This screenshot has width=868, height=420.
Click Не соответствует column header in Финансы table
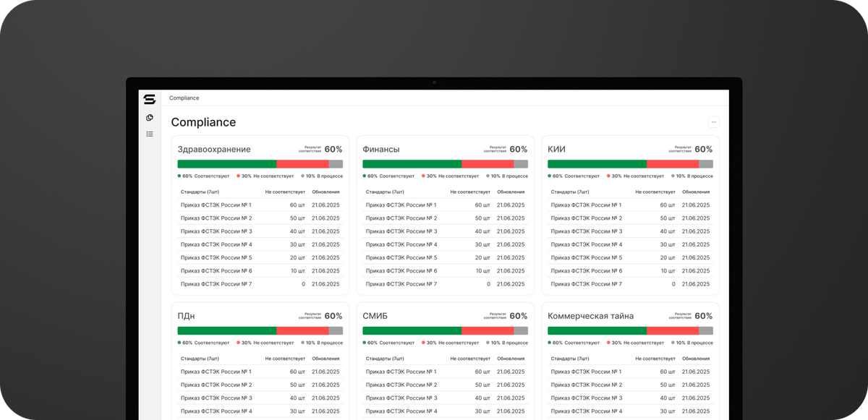pos(470,192)
